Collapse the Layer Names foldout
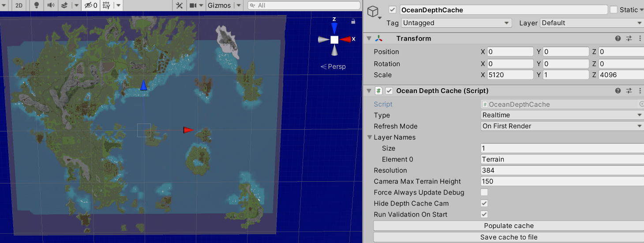 click(x=370, y=137)
